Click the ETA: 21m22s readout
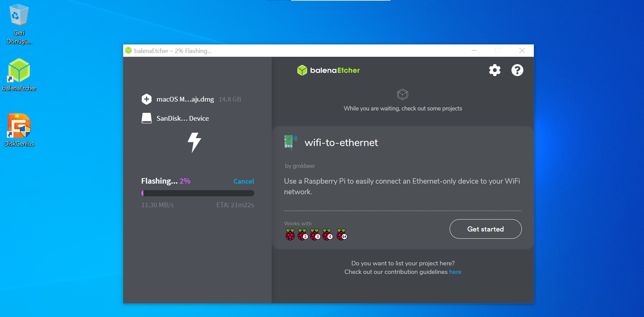Image resolution: width=644 pixels, height=317 pixels. 235,205
